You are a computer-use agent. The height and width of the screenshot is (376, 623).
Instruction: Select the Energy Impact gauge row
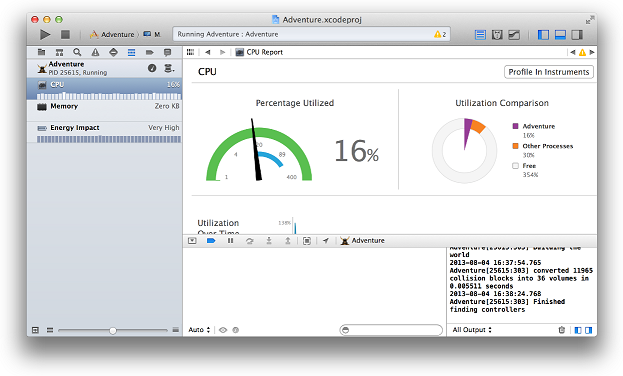click(x=104, y=132)
